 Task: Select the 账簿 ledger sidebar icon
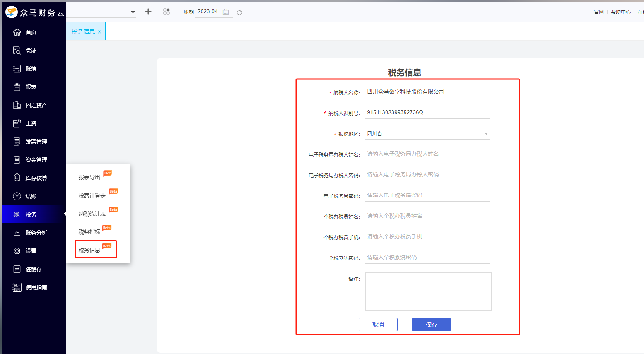pyautogui.click(x=17, y=68)
